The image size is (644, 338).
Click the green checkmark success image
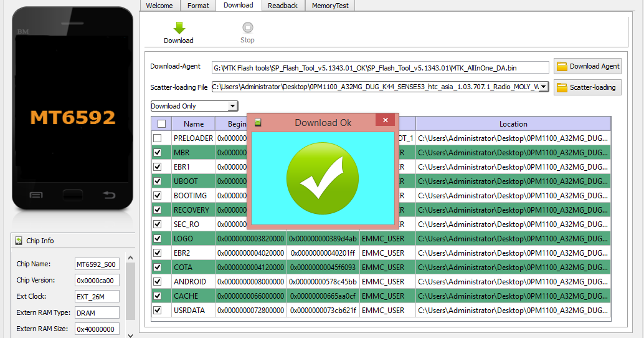[x=323, y=178]
